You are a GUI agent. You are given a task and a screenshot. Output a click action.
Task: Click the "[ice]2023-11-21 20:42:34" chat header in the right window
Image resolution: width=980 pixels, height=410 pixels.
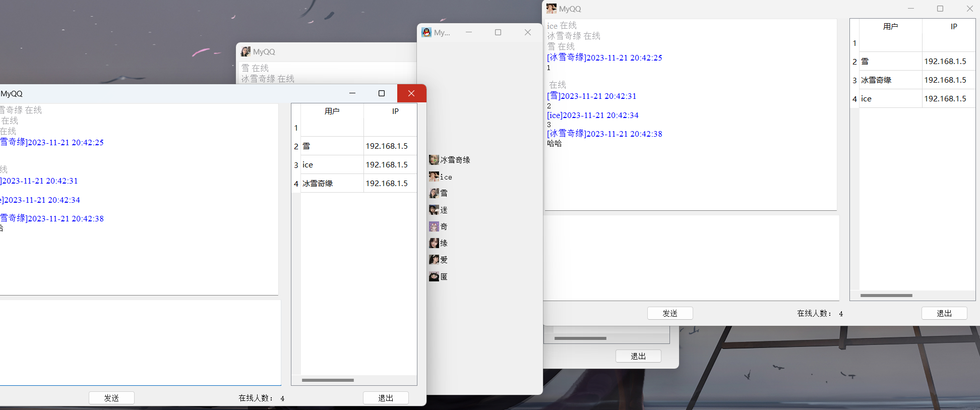point(593,115)
